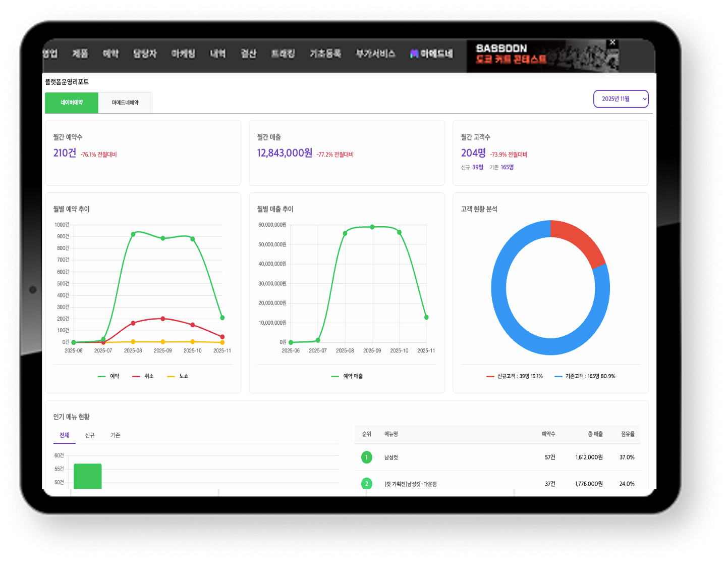The width and height of the screenshot is (728, 562).
Task: Click the BASSOON contest banner
Action: tap(542, 56)
